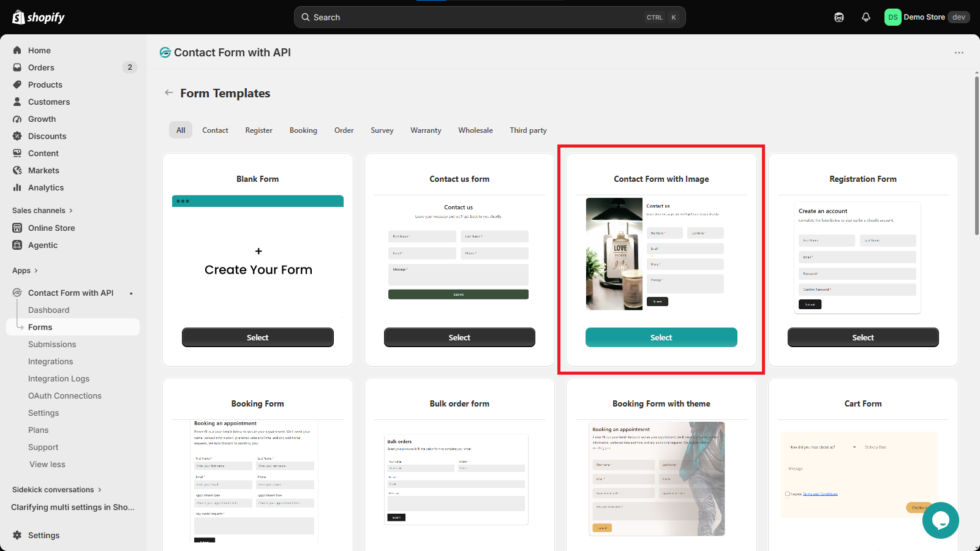Filter templates by Contact
This screenshot has height=551, width=980.
[215, 130]
